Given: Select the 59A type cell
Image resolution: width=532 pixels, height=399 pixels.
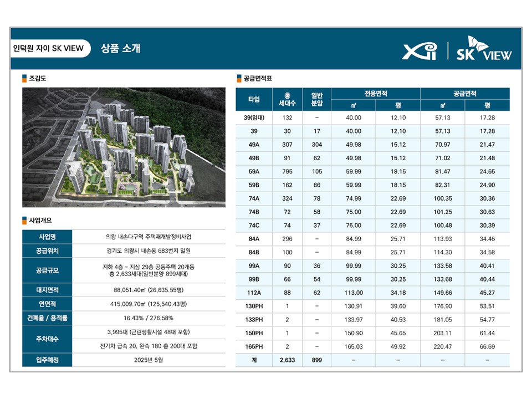Looking at the screenshot, I should [x=254, y=172].
